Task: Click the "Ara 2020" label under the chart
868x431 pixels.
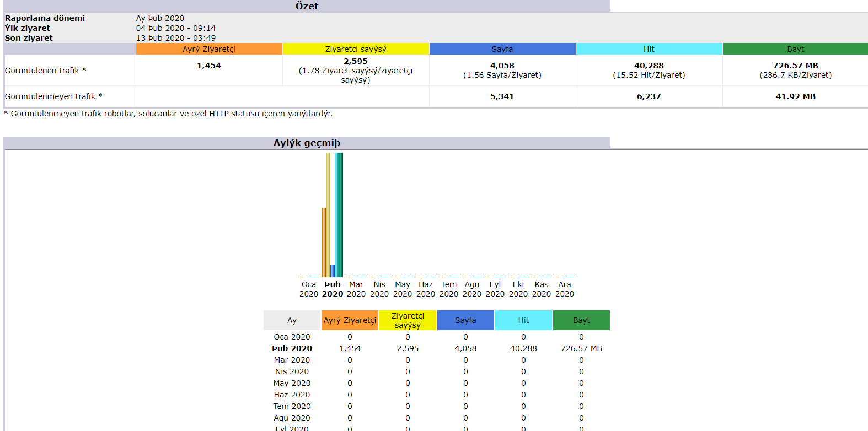Action: (x=565, y=289)
